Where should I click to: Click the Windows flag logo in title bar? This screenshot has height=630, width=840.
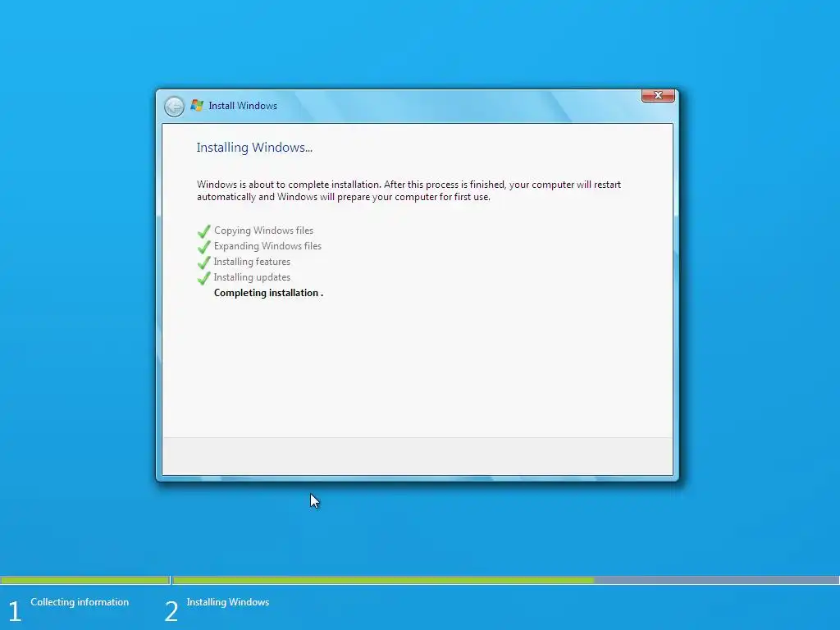coord(197,106)
